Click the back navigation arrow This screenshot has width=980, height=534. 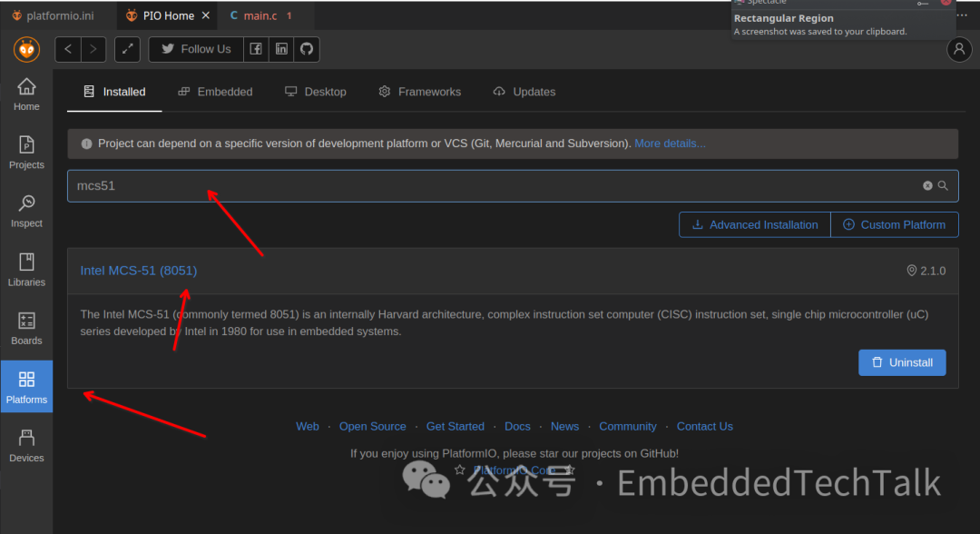click(67, 49)
